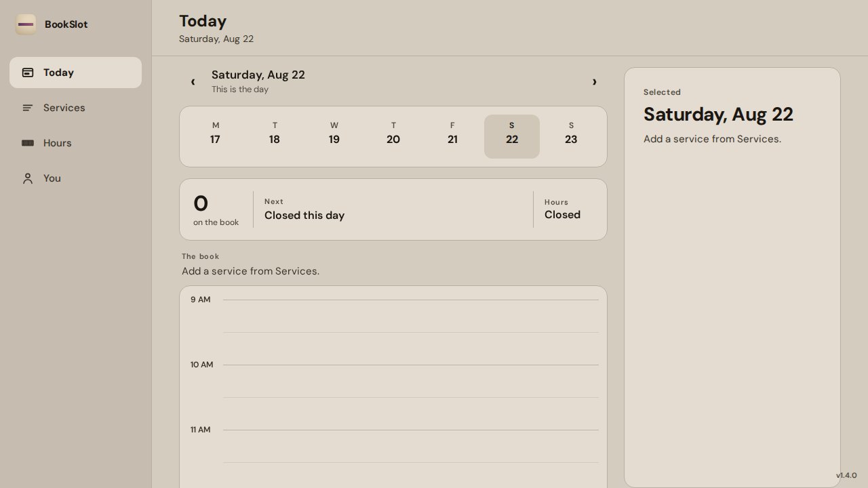Click the Services list icon in sidebar

coord(28,108)
